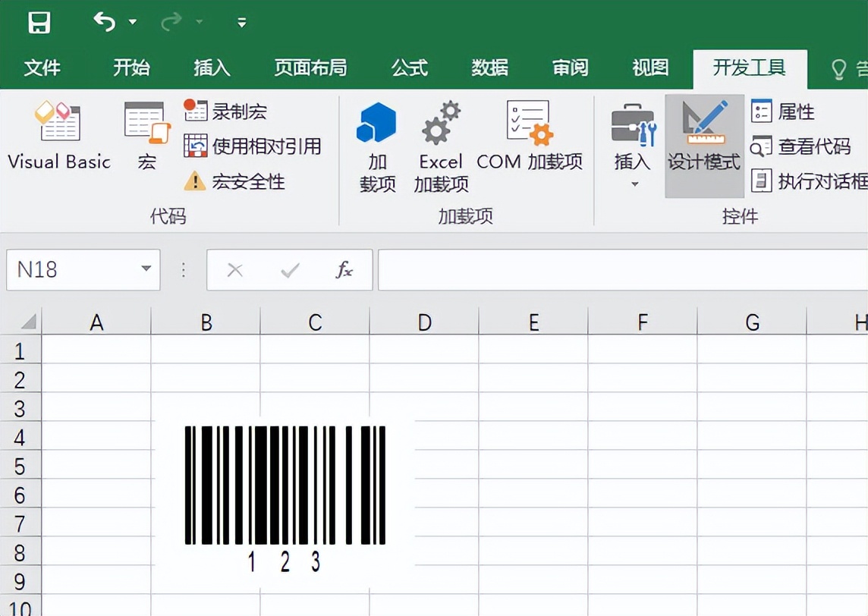Screen dimensions: 868x616
Task: Click the Tell Me lightbulb icon
Action: tap(839, 70)
